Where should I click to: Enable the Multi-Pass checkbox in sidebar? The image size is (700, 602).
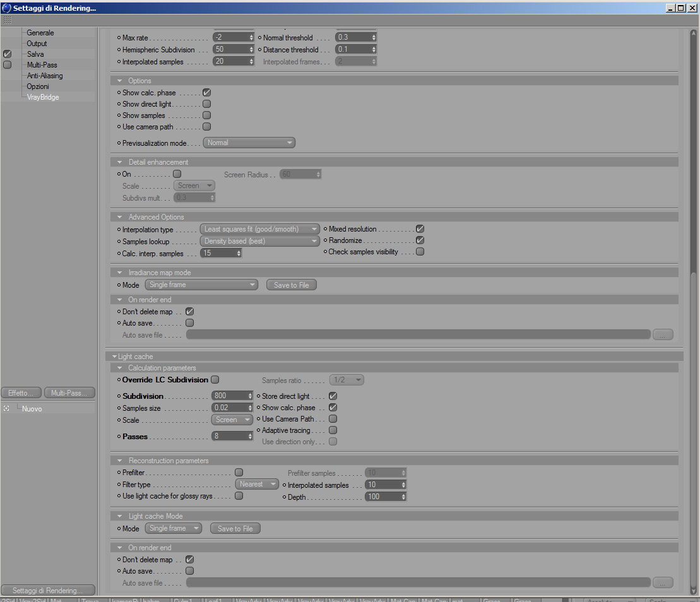(7, 65)
